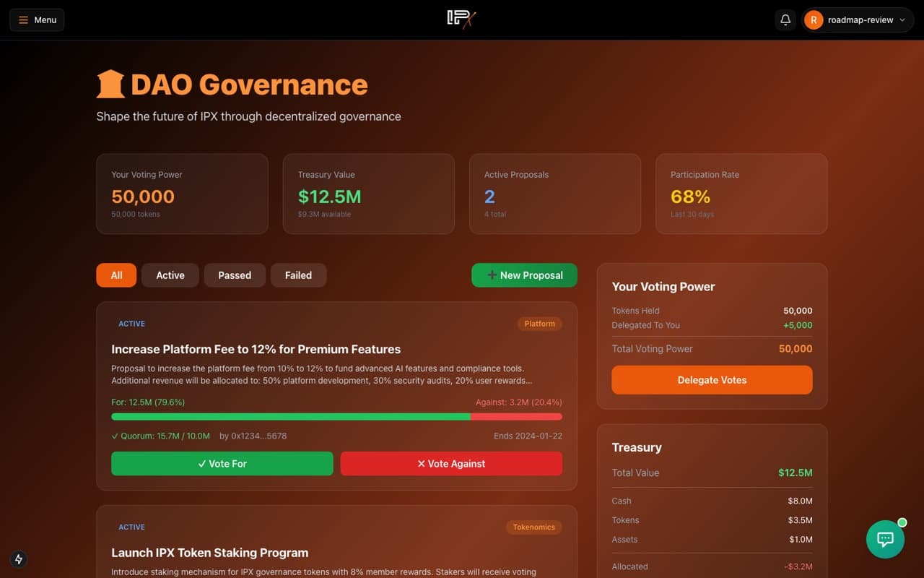
Task: Click Treasury Cash $8.0M row
Action: pos(712,501)
